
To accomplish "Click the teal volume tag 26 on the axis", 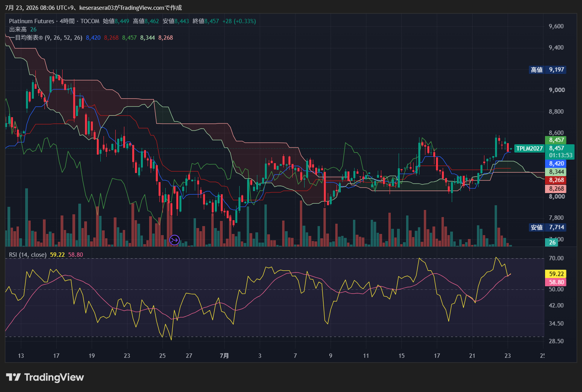I will (552, 243).
